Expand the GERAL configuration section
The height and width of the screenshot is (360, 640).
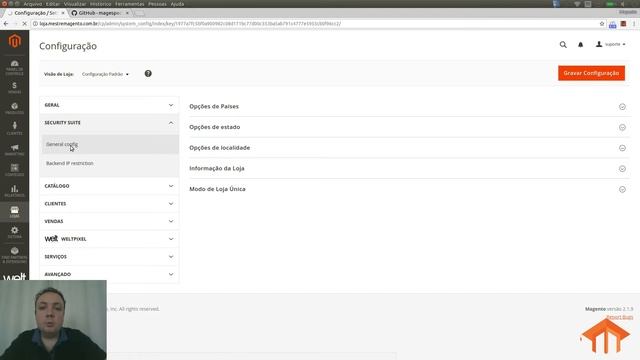point(109,105)
